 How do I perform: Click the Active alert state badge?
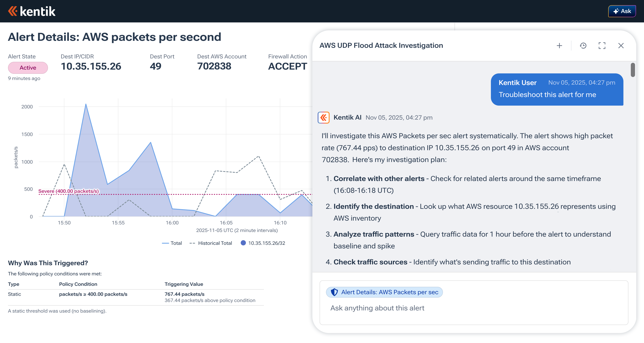(28, 68)
